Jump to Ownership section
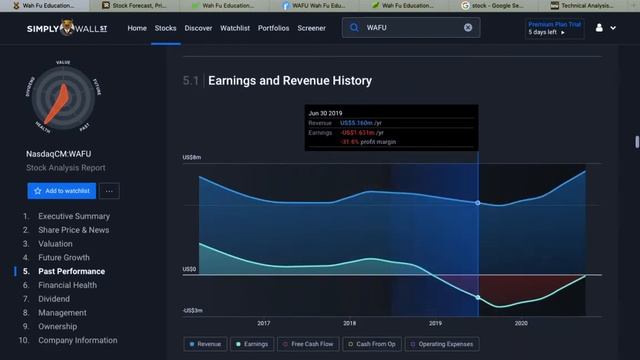This screenshot has width=640, height=360. pyautogui.click(x=58, y=327)
